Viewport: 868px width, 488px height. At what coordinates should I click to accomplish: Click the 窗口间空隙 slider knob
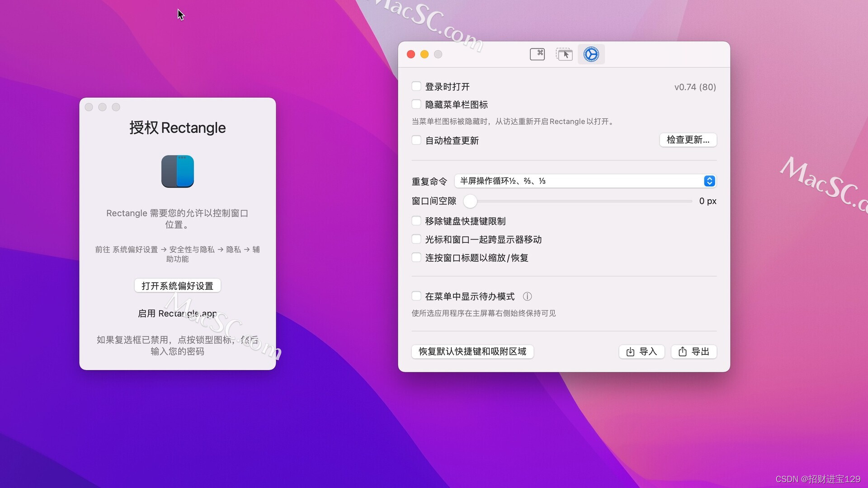(470, 201)
